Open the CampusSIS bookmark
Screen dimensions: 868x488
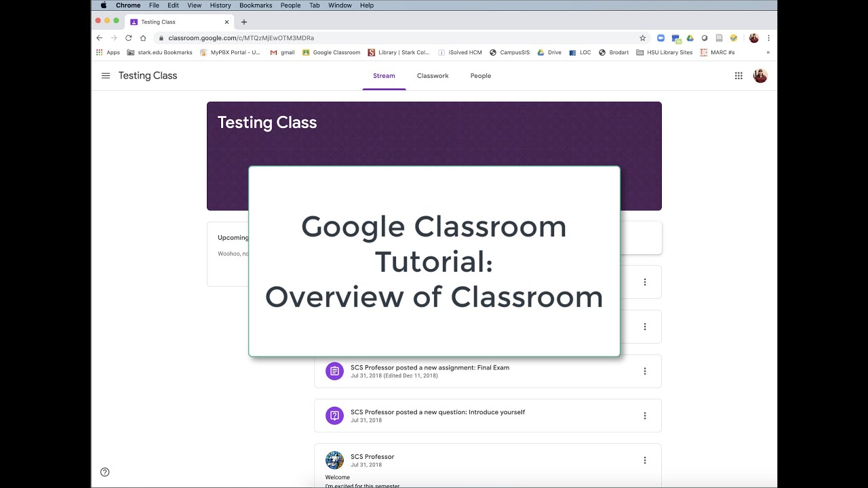[x=510, y=52]
